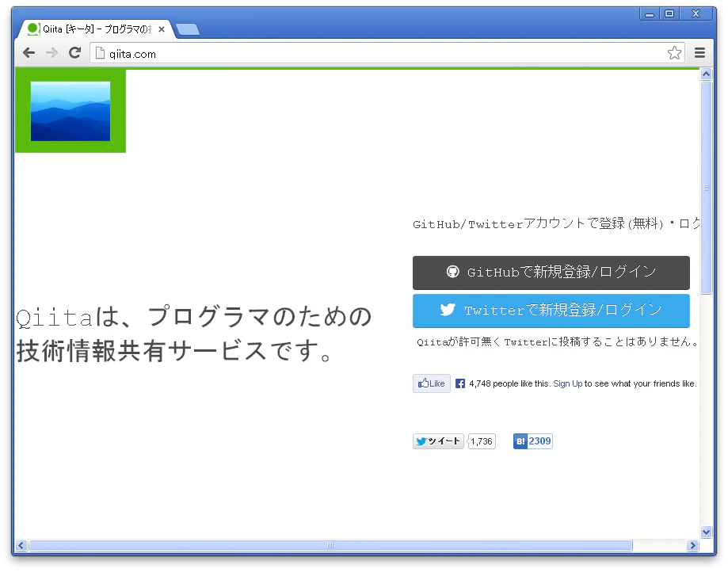Open a new tab
The image size is (728, 572).
pos(188,29)
